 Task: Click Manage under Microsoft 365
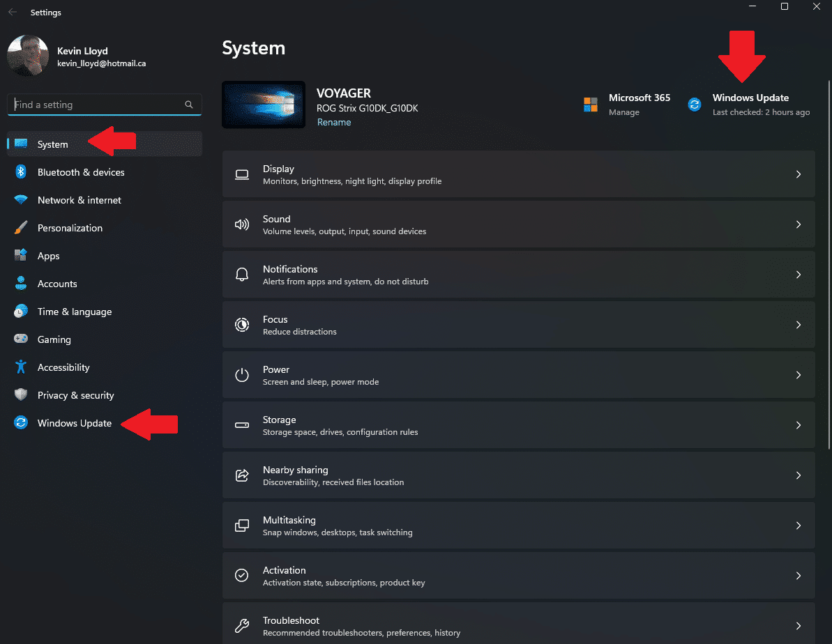tap(624, 112)
